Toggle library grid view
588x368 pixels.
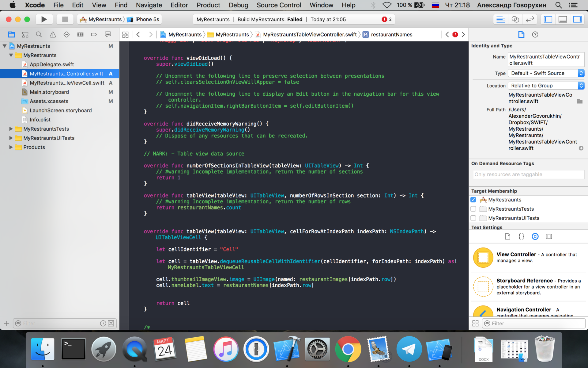pyautogui.click(x=475, y=323)
